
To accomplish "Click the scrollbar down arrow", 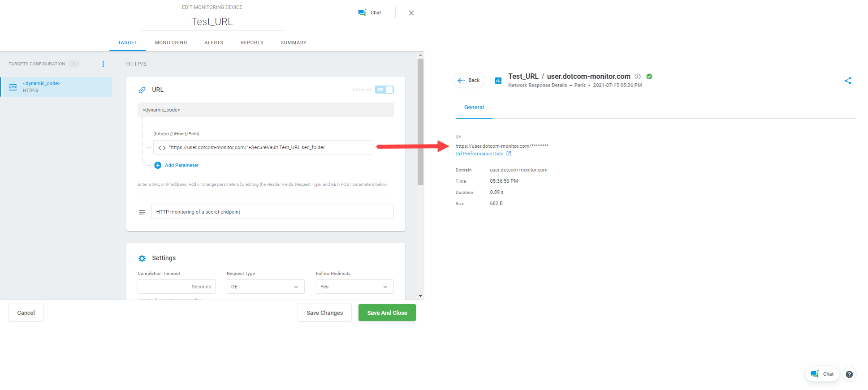I will (420, 296).
